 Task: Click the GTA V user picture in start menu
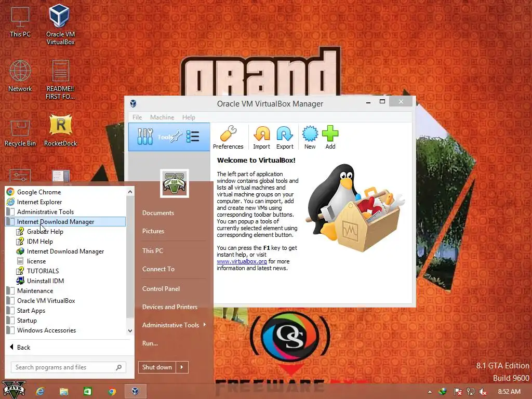pyautogui.click(x=175, y=183)
